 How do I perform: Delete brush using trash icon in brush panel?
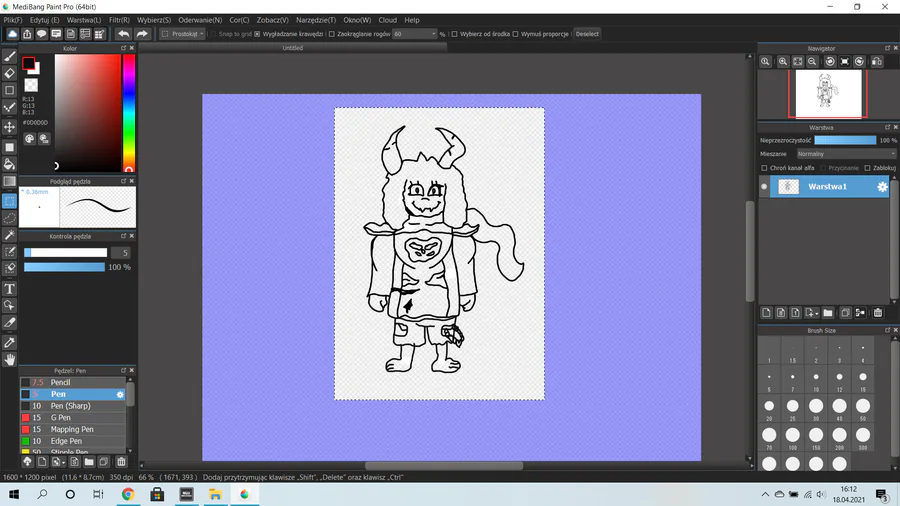pos(121,462)
